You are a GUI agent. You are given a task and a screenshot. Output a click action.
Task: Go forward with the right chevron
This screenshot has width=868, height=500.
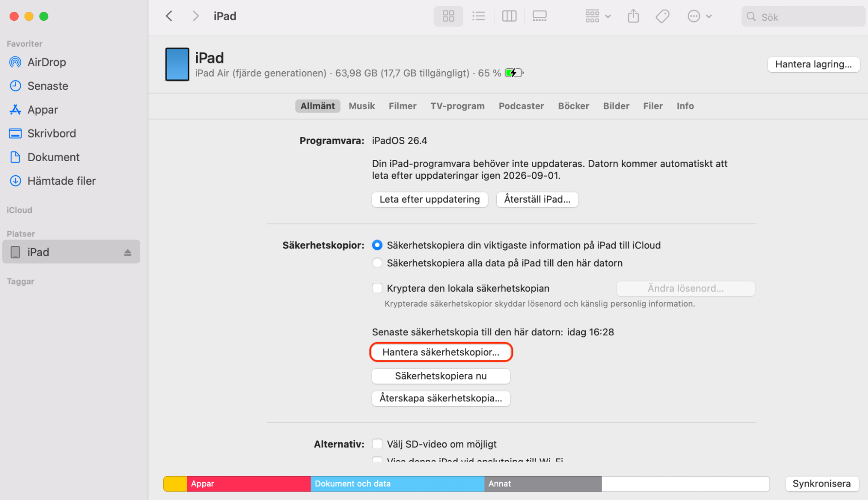195,17
